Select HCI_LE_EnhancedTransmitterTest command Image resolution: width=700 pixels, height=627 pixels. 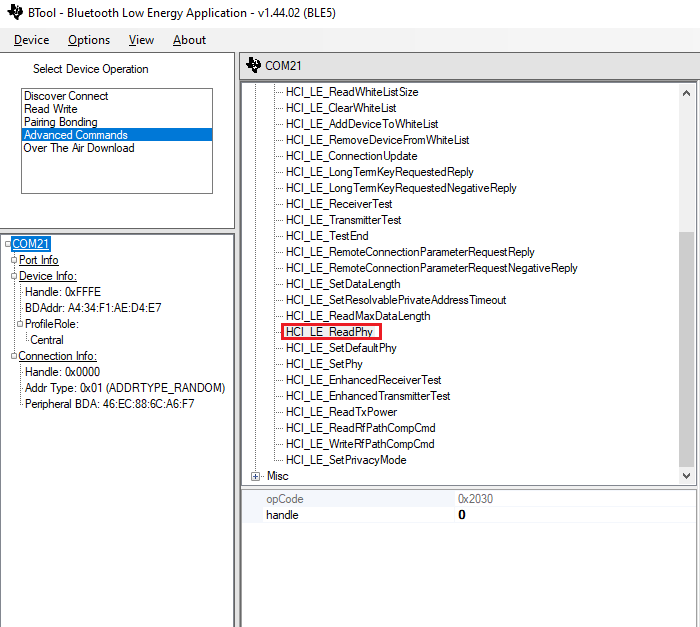368,397
